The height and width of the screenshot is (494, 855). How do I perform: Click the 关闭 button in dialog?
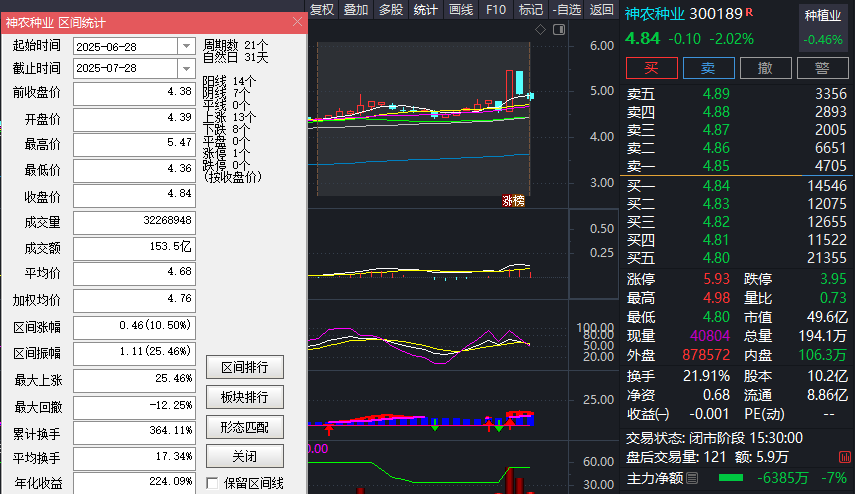245,456
